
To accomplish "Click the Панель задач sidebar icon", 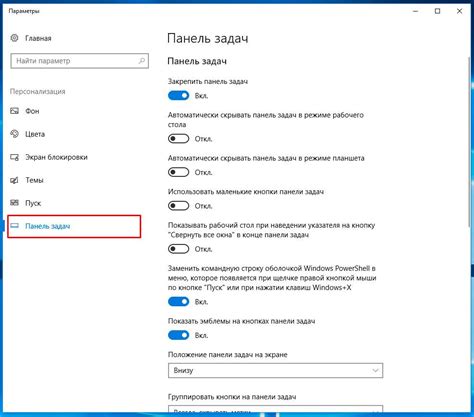I will pyautogui.click(x=14, y=226).
